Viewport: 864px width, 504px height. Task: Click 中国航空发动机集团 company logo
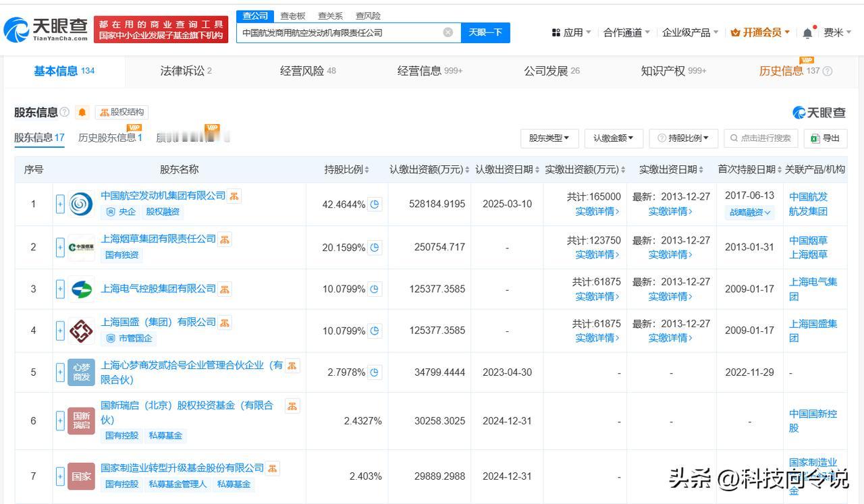click(81, 204)
